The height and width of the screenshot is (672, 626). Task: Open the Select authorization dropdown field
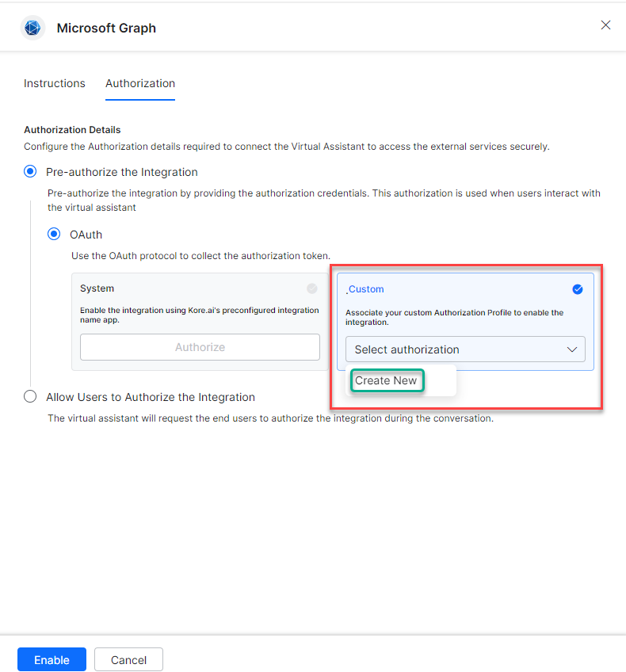pyautogui.click(x=464, y=349)
